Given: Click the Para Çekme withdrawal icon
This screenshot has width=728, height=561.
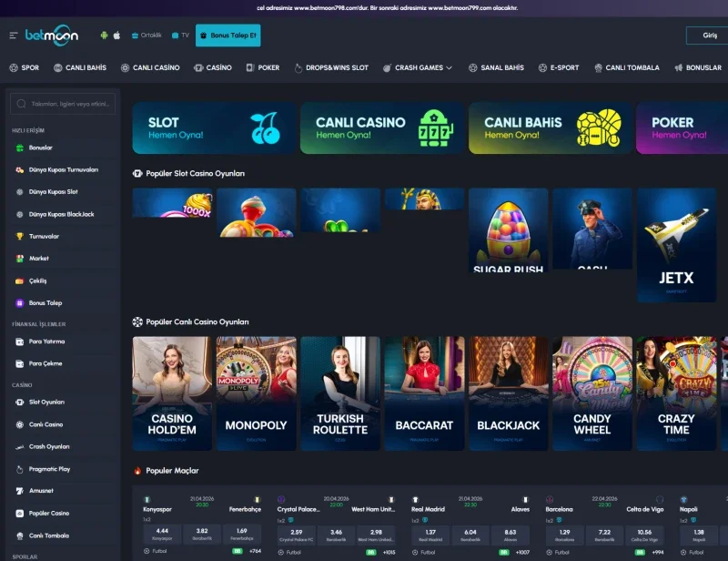Looking at the screenshot, I should [19, 363].
